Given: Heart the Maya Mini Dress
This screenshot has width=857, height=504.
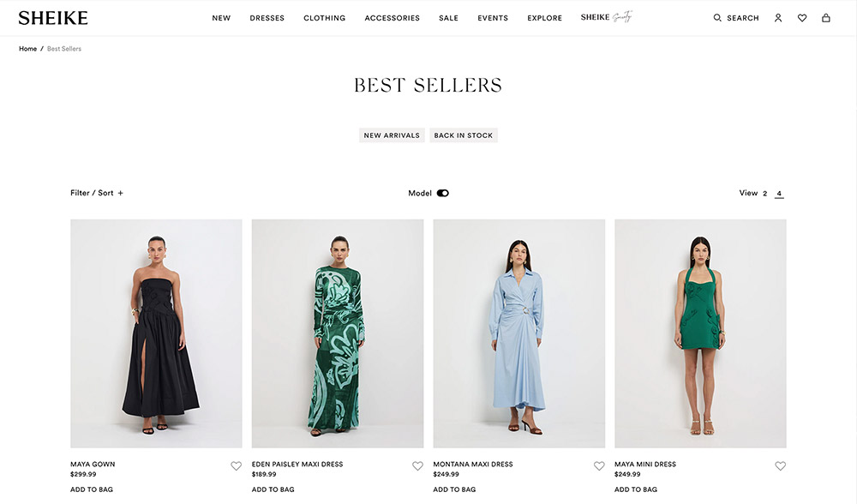Looking at the screenshot, I should coord(781,465).
